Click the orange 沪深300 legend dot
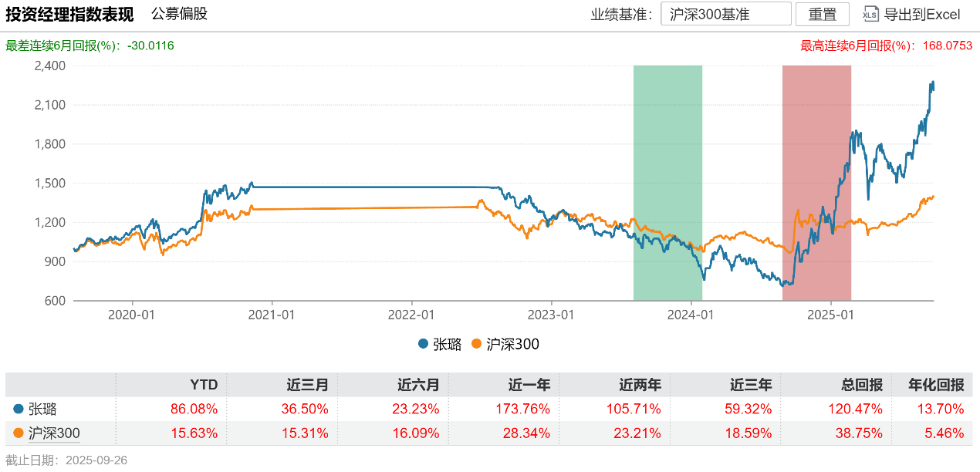 (x=476, y=344)
